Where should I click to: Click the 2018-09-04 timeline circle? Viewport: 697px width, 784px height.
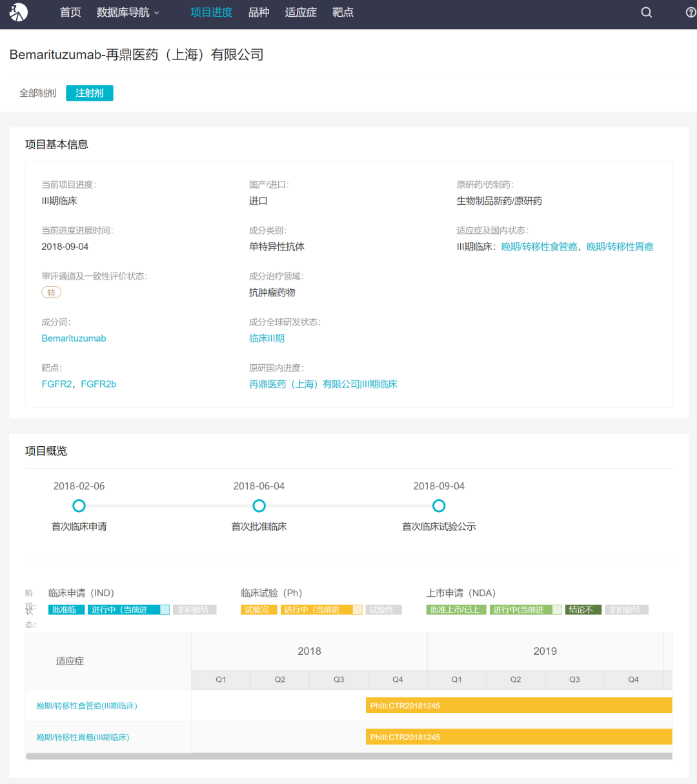[x=439, y=506]
